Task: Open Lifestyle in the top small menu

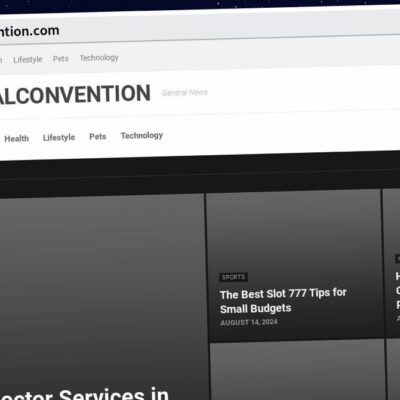Action: pyautogui.click(x=28, y=60)
